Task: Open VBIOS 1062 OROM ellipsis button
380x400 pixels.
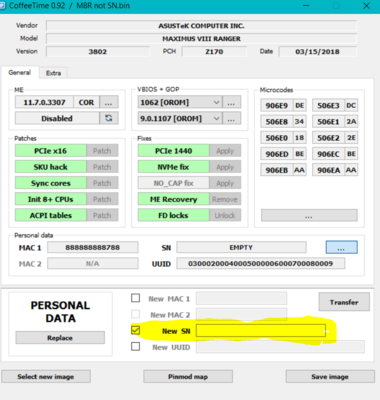Action: tap(231, 102)
